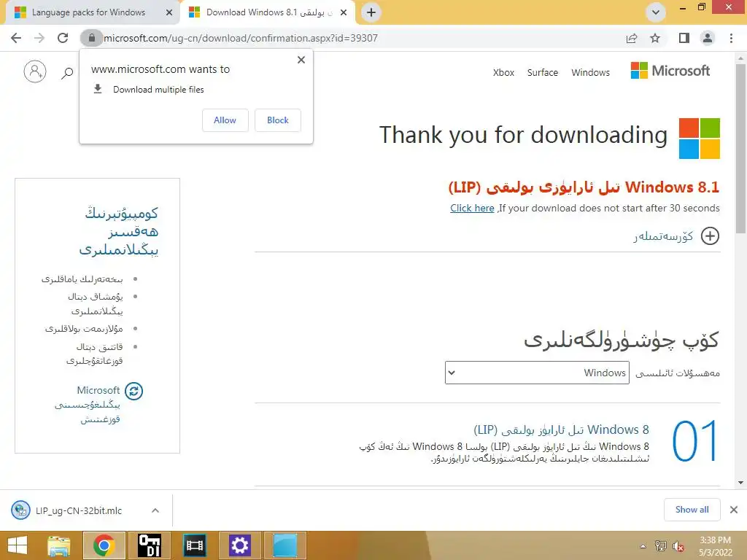View site info lock icon
Screen dimensions: 747x560
click(x=92, y=38)
